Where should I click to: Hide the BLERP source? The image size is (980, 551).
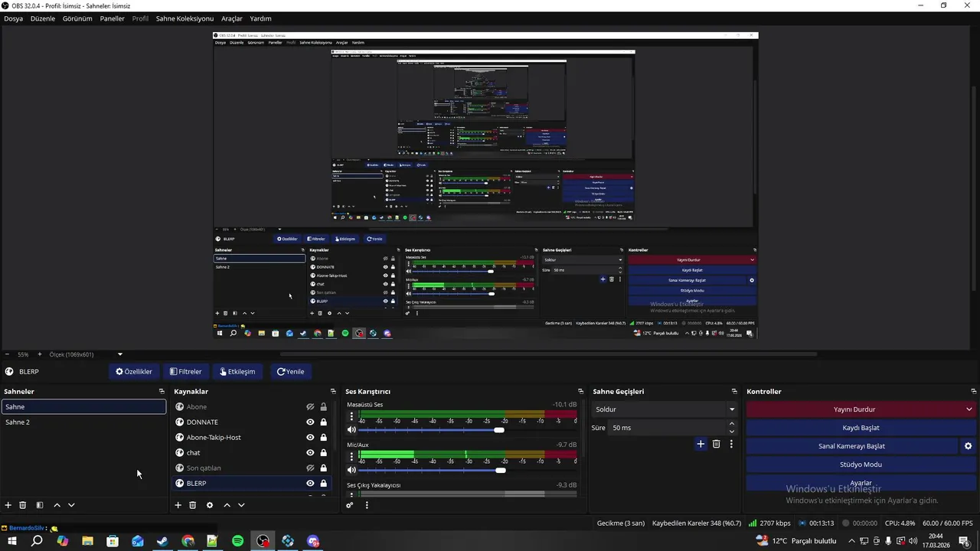coord(310,484)
